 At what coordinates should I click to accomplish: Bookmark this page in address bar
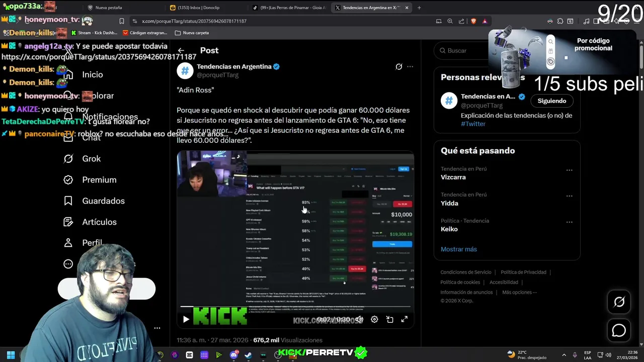pyautogui.click(x=121, y=21)
